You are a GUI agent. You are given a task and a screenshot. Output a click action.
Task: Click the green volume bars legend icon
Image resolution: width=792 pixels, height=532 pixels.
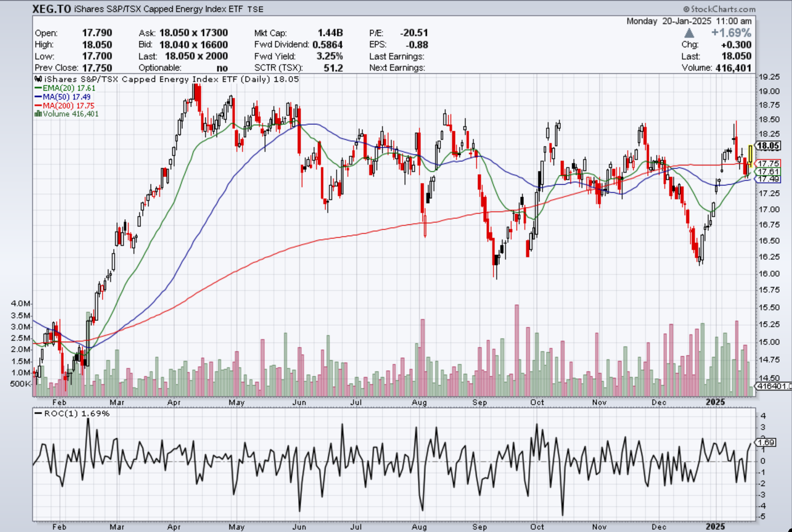38,114
